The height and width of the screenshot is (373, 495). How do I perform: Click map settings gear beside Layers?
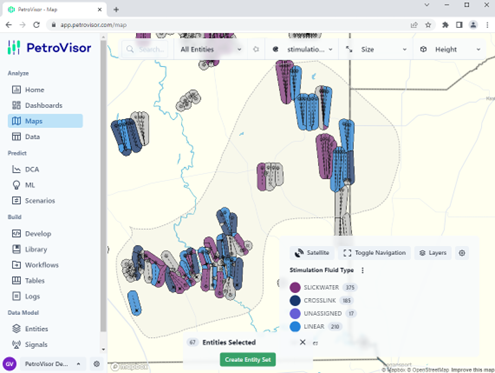462,253
